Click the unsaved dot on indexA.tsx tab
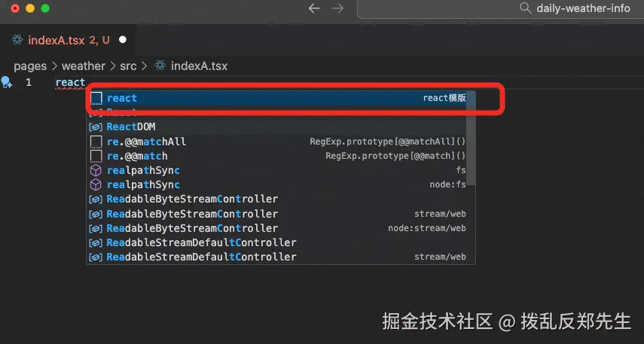644x344 pixels. click(x=122, y=40)
